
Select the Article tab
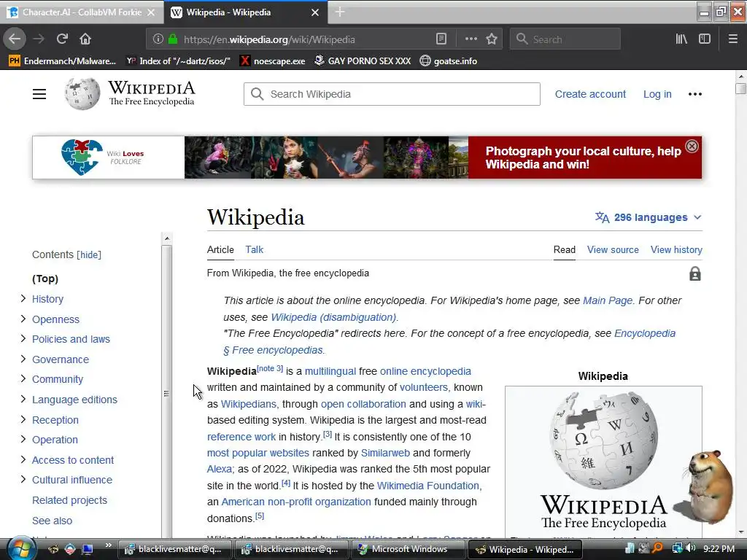(x=220, y=249)
